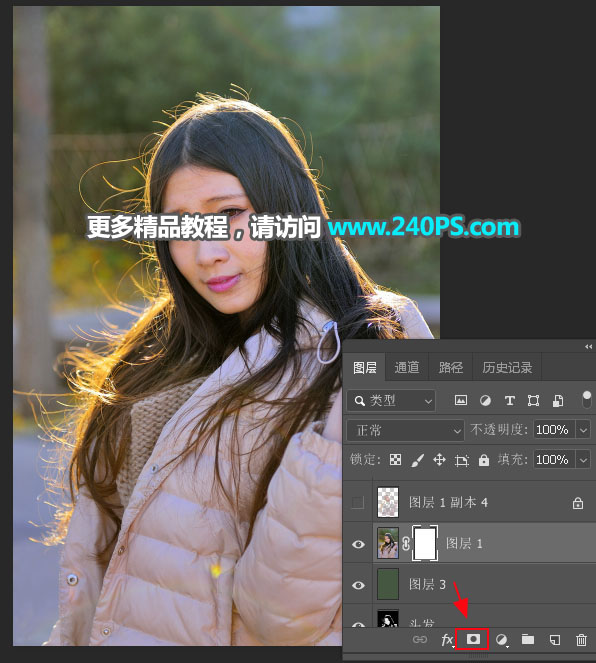This screenshot has width=596, height=663.
Task: Show the 图层 1 副本 4 layer
Action: point(358,503)
